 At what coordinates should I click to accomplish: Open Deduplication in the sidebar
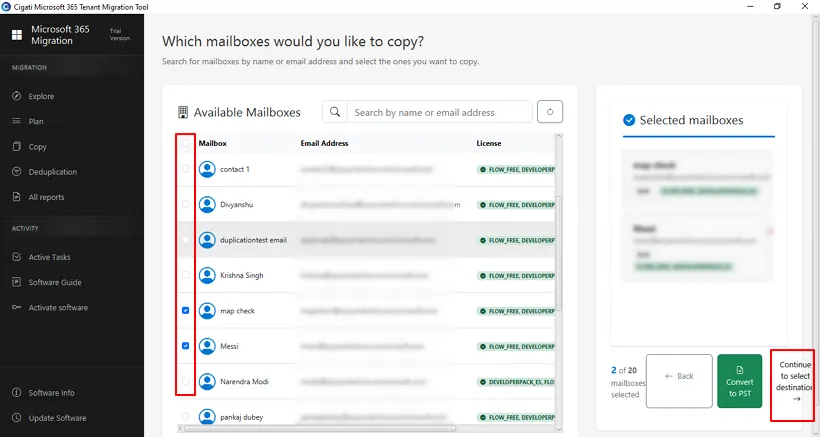52,172
